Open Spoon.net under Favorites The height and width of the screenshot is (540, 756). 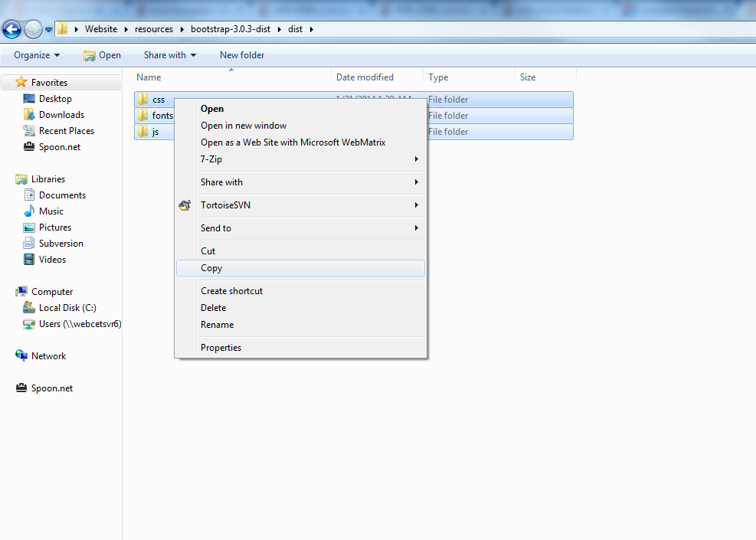click(60, 147)
